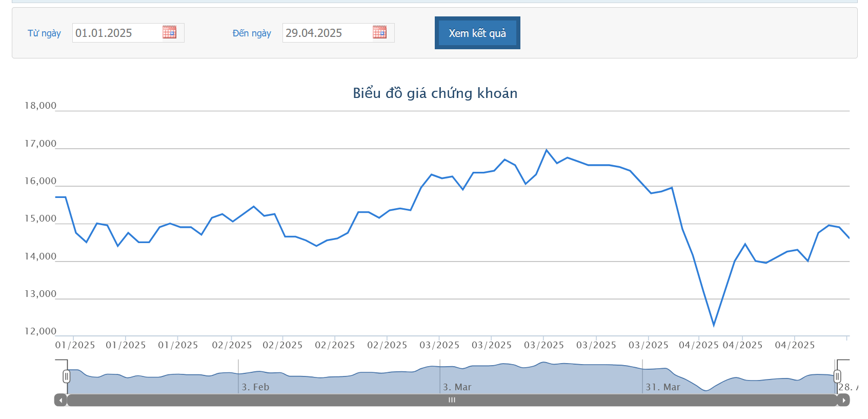Click the 18,000 y-axis label
Screen dimensions: 868x419
41,106
